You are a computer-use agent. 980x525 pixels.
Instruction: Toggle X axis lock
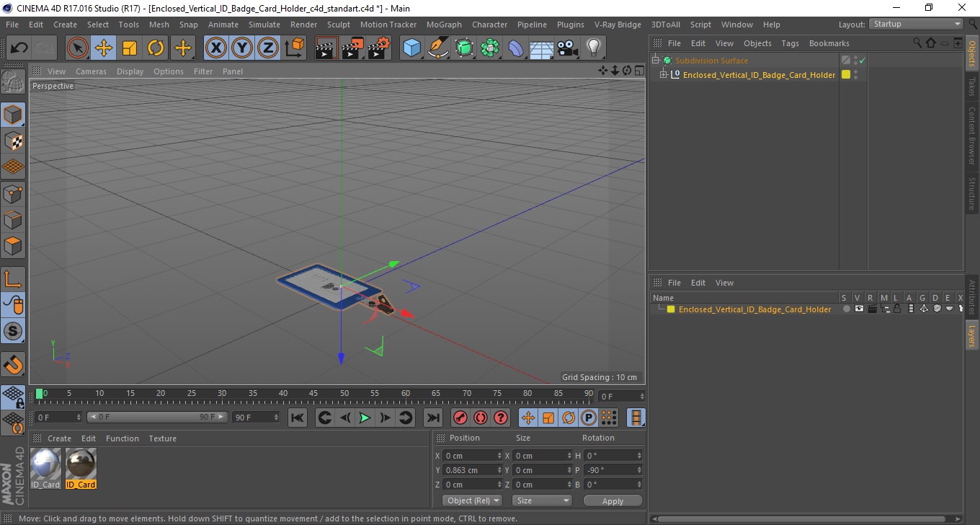216,48
